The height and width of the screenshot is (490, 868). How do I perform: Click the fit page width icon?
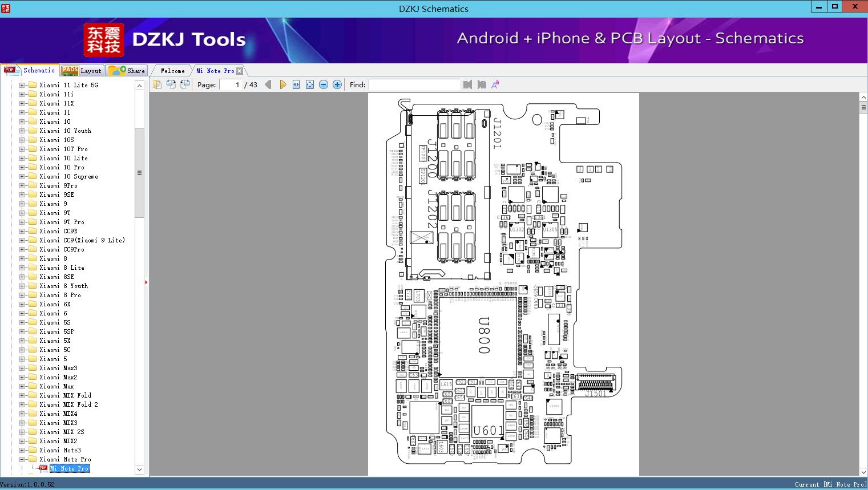coord(296,84)
